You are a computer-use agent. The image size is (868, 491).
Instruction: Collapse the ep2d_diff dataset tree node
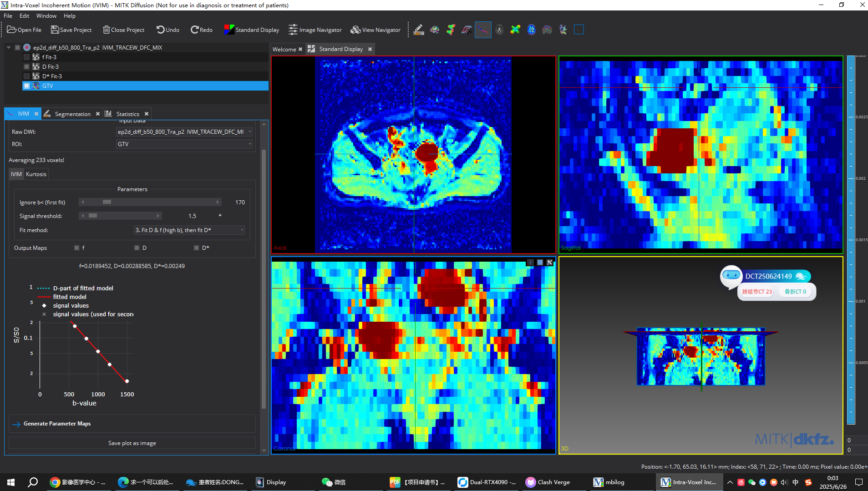point(9,47)
